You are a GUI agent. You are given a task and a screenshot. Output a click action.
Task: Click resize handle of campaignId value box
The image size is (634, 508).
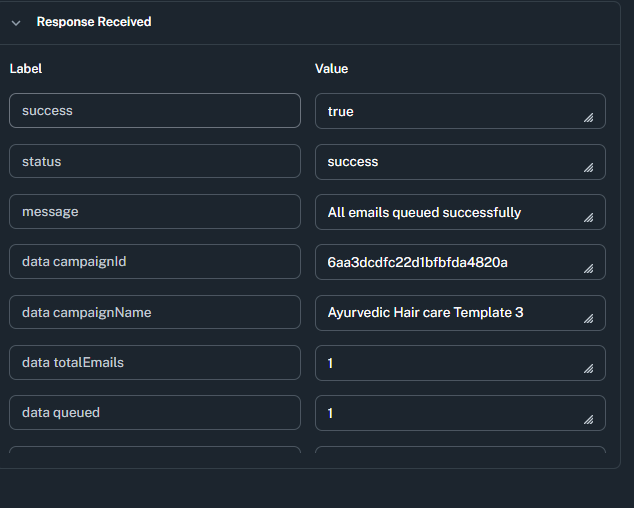click(x=589, y=269)
